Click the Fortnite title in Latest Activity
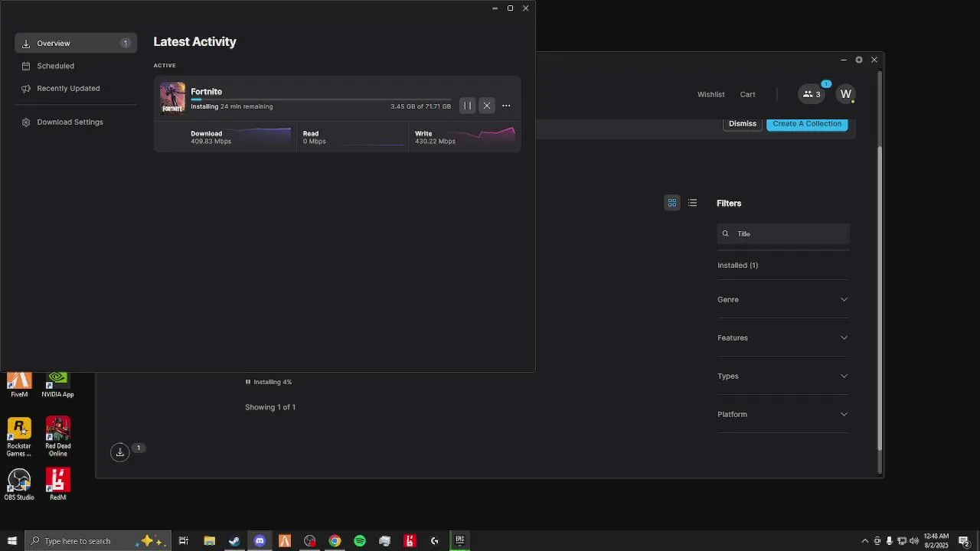This screenshot has height=551, width=980. [206, 92]
